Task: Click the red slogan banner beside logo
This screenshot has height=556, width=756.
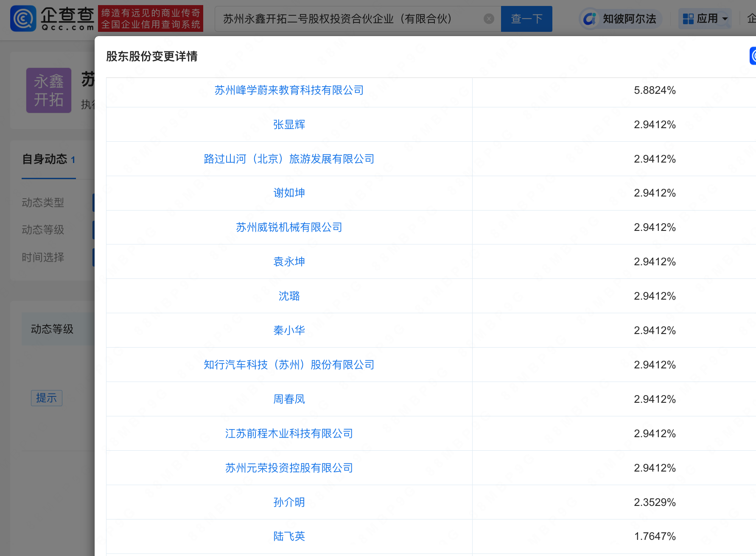Action: (x=151, y=19)
